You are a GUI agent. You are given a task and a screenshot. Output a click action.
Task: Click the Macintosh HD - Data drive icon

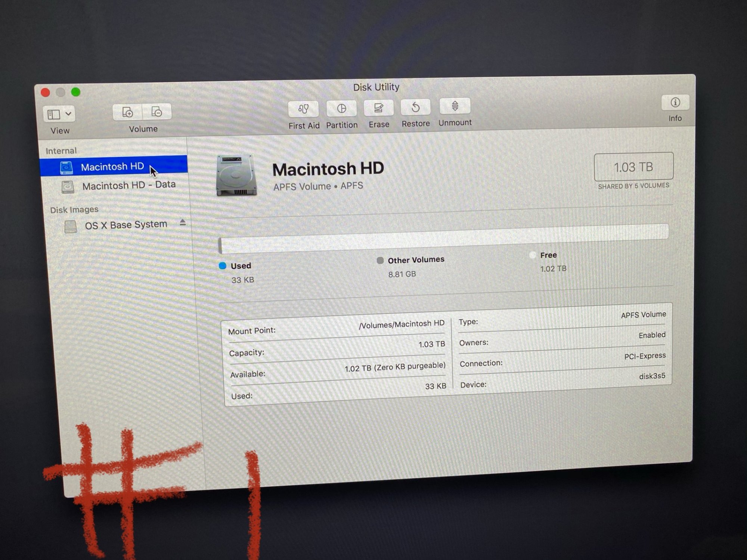(68, 187)
